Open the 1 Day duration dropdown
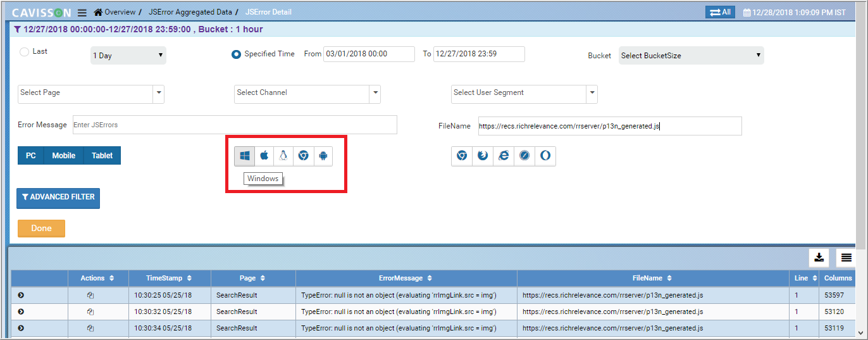Viewport: 868px width, 340px height. (128, 56)
